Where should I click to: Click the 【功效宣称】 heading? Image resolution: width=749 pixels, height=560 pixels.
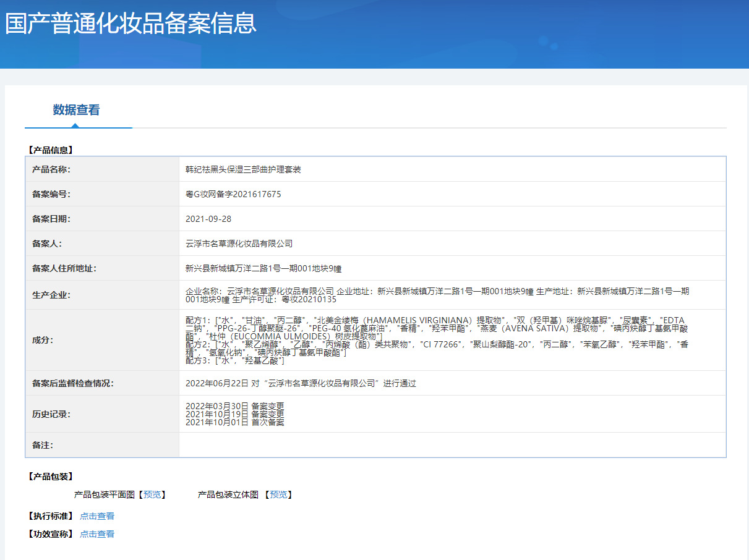[51, 534]
